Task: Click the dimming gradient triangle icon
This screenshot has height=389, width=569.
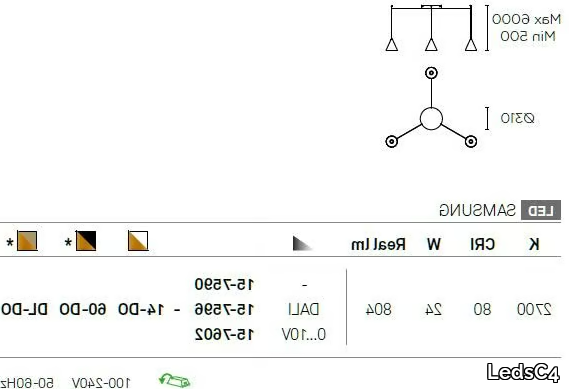Action: (x=303, y=243)
